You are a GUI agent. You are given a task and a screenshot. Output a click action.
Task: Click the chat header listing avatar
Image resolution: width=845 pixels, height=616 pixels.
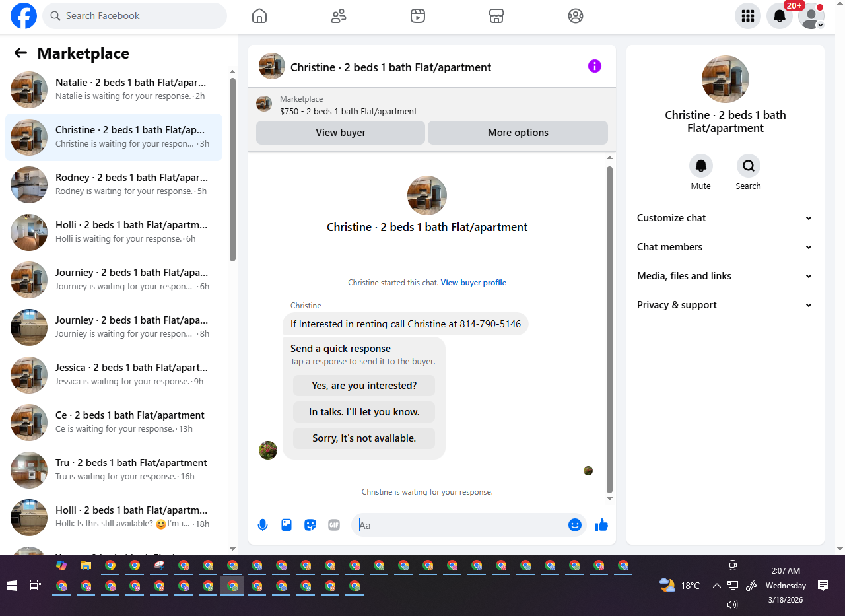(272, 66)
